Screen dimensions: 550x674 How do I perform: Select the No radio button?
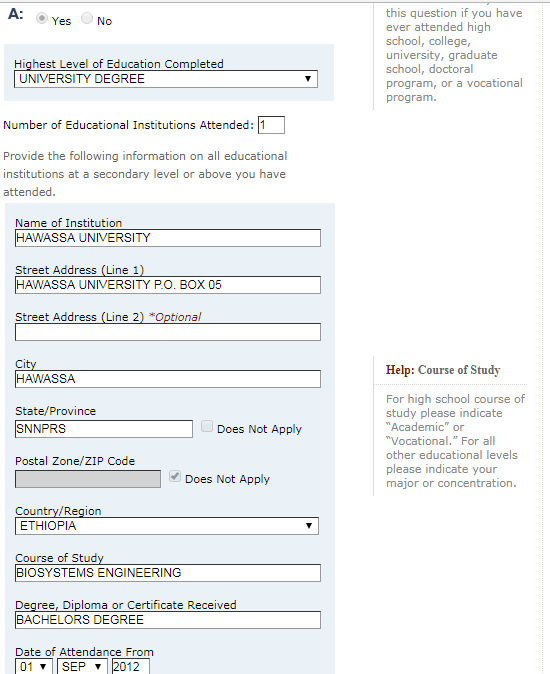click(x=87, y=18)
